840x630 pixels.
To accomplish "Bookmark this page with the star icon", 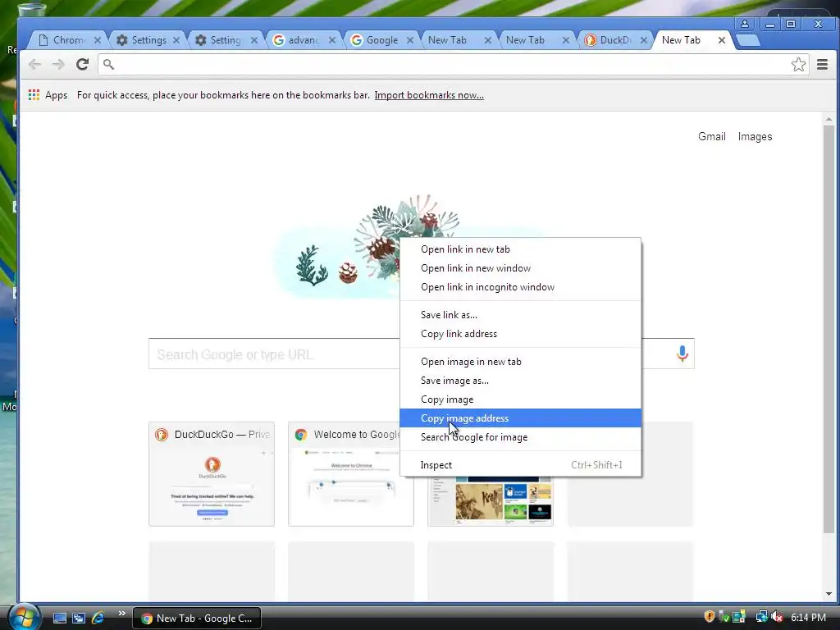I will (798, 65).
